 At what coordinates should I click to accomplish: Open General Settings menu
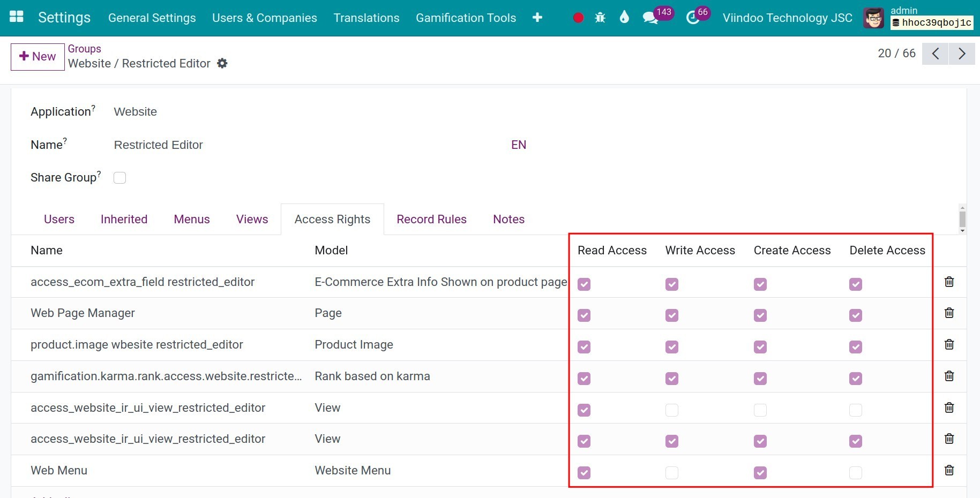pyautogui.click(x=152, y=18)
